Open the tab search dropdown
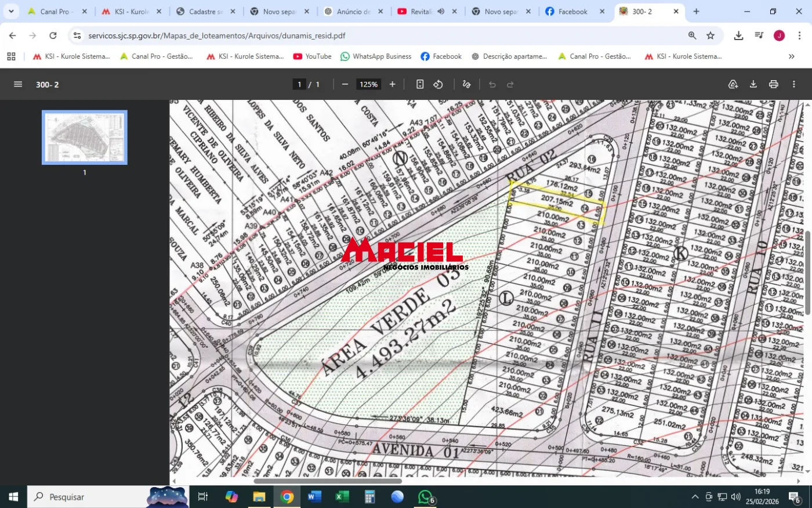The image size is (812, 508). tap(11, 12)
